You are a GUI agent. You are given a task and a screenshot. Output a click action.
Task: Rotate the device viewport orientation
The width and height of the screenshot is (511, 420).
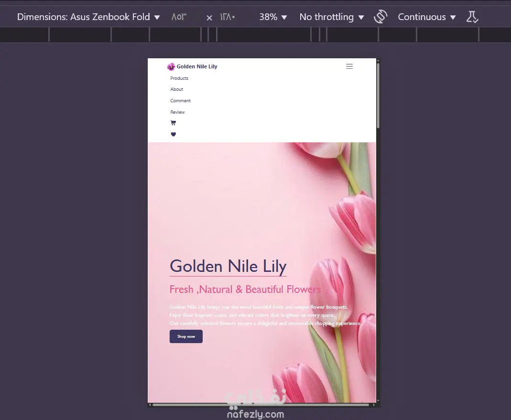381,17
